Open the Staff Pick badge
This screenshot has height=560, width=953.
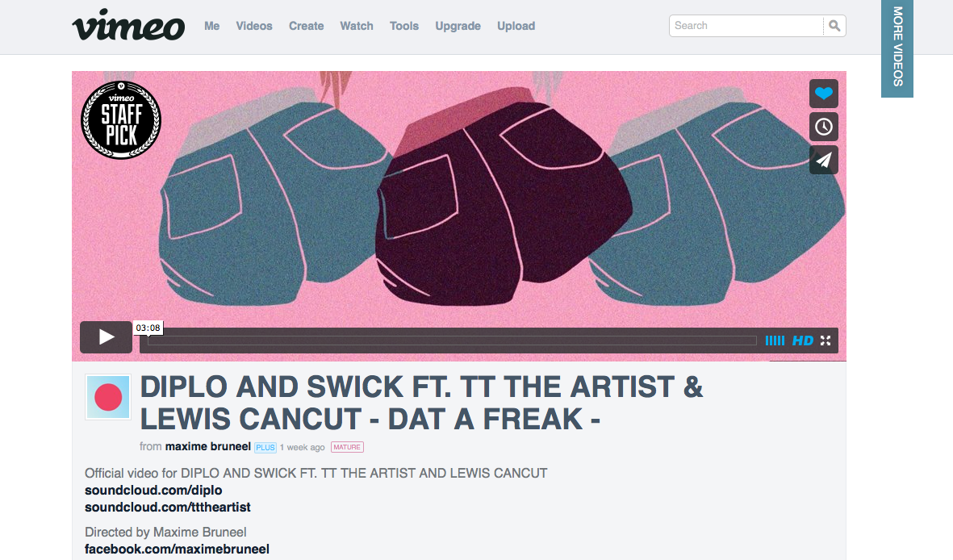(121, 119)
